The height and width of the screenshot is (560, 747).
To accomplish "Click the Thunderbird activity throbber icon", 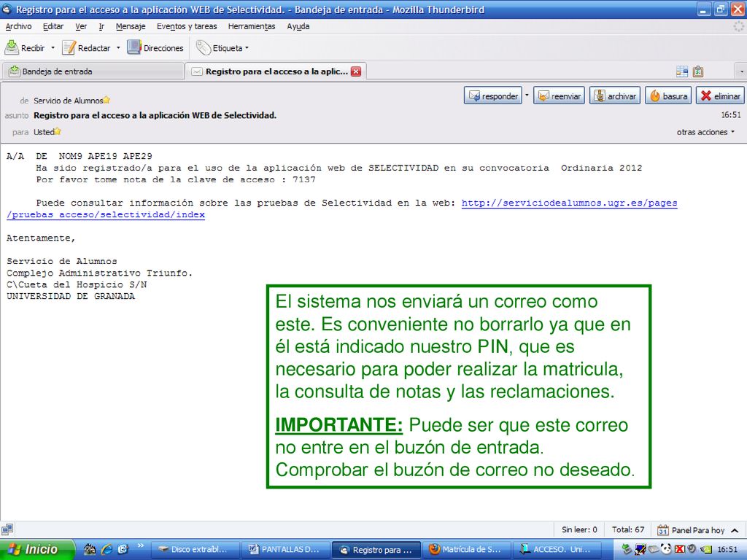I will [x=739, y=27].
